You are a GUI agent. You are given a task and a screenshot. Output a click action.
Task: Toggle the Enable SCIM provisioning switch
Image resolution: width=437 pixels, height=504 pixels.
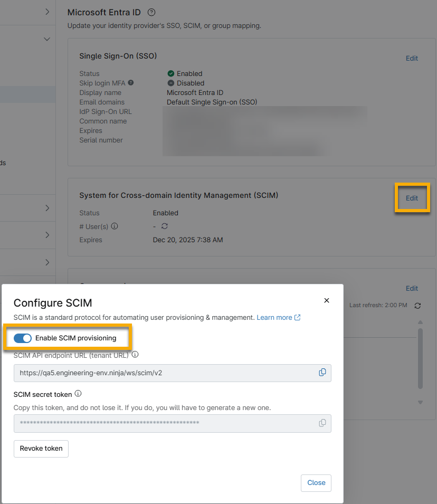[x=23, y=338]
